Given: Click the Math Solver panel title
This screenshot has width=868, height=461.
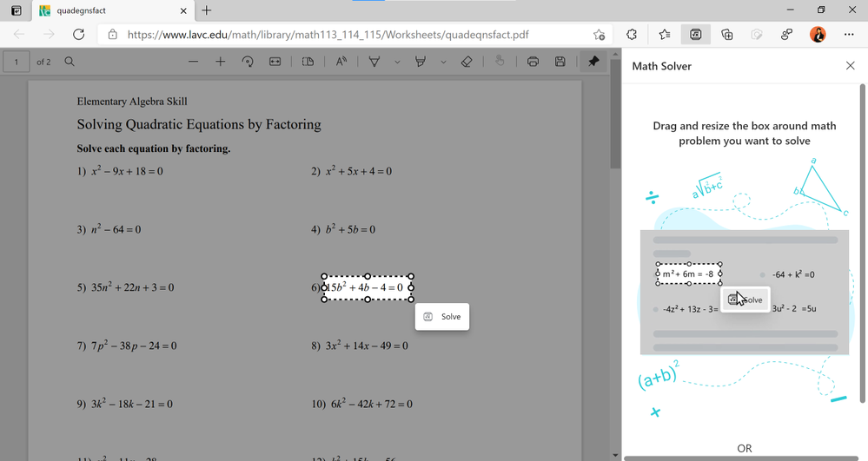Looking at the screenshot, I should [x=661, y=66].
